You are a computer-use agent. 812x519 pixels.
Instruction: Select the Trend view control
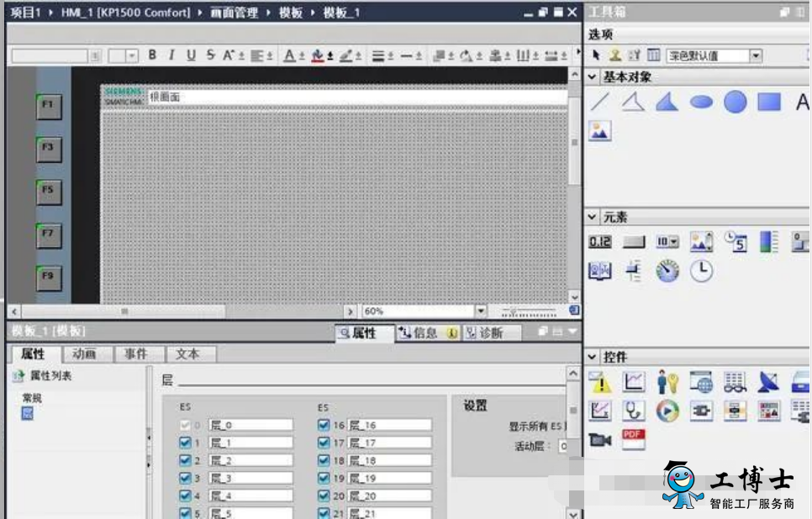[633, 382]
